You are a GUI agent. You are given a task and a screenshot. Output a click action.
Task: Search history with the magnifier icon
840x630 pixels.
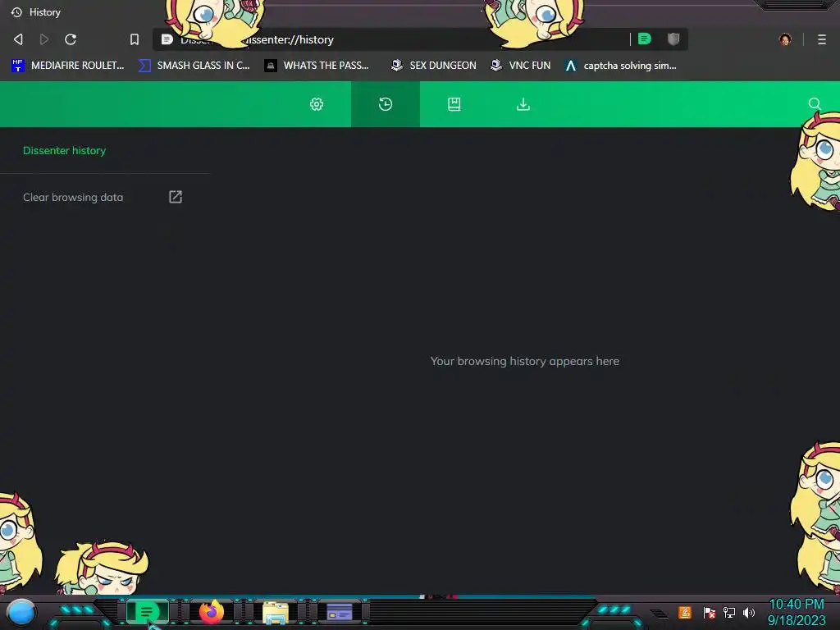(815, 104)
